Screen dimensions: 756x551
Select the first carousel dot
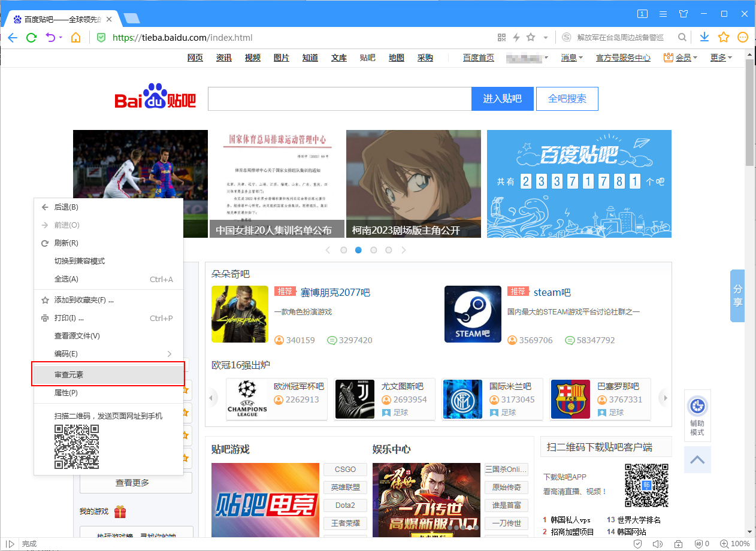pos(344,250)
